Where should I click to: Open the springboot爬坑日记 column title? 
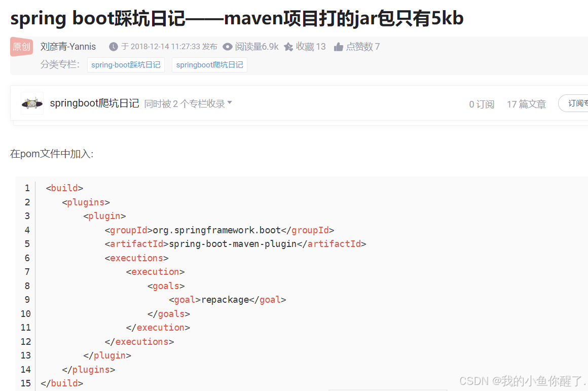click(94, 103)
